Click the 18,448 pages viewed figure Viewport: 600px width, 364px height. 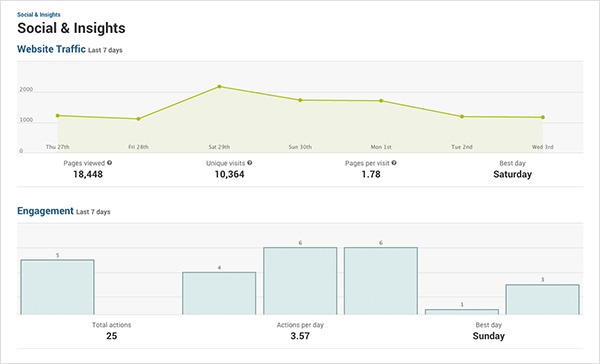[88, 174]
